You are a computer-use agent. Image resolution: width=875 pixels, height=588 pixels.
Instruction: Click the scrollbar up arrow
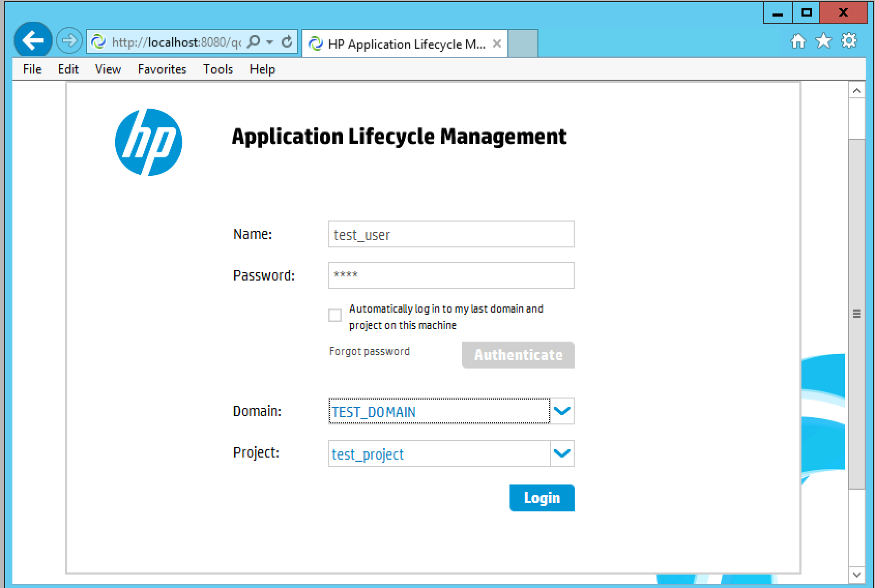[x=857, y=91]
